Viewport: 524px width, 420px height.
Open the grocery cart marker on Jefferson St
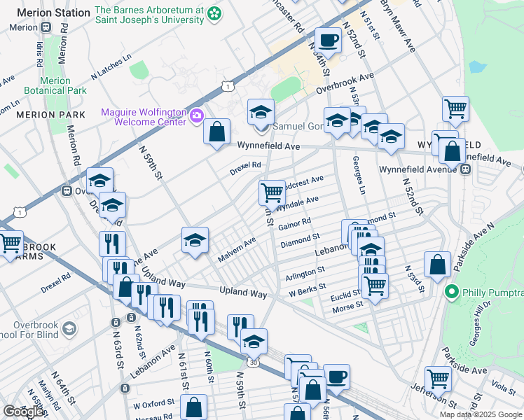click(x=438, y=380)
